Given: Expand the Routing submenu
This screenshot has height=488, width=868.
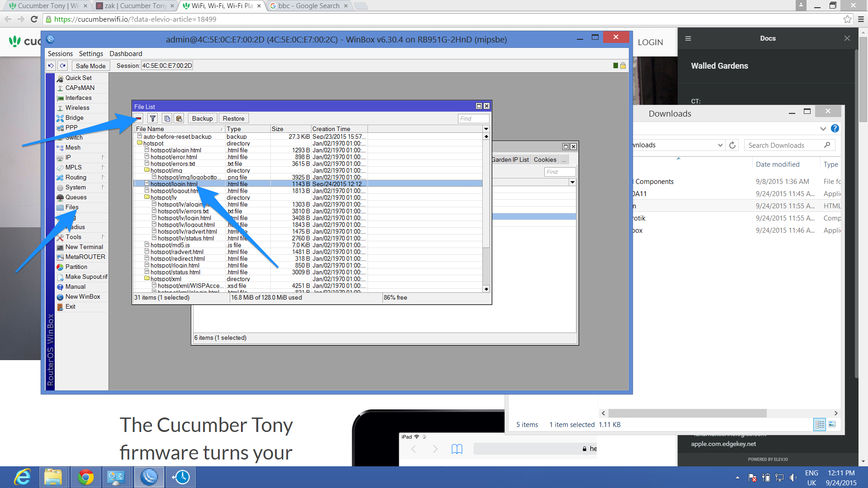Looking at the screenshot, I should (x=103, y=177).
